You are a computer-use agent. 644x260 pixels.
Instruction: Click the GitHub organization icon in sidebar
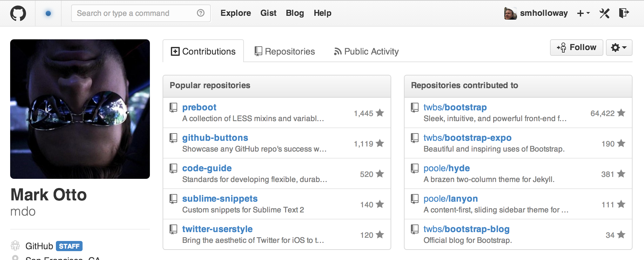coord(15,245)
